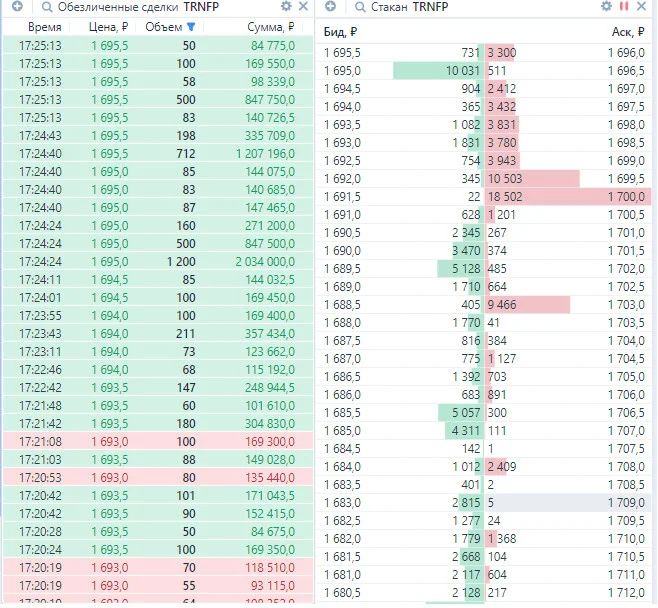Pause the order book with the red pause icon
658x608 pixels.
[x=624, y=6]
